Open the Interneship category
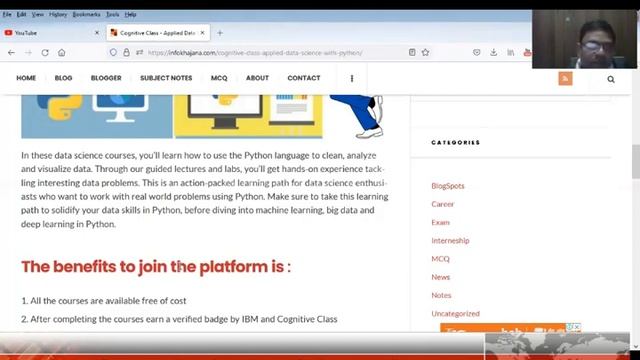 (x=450, y=240)
